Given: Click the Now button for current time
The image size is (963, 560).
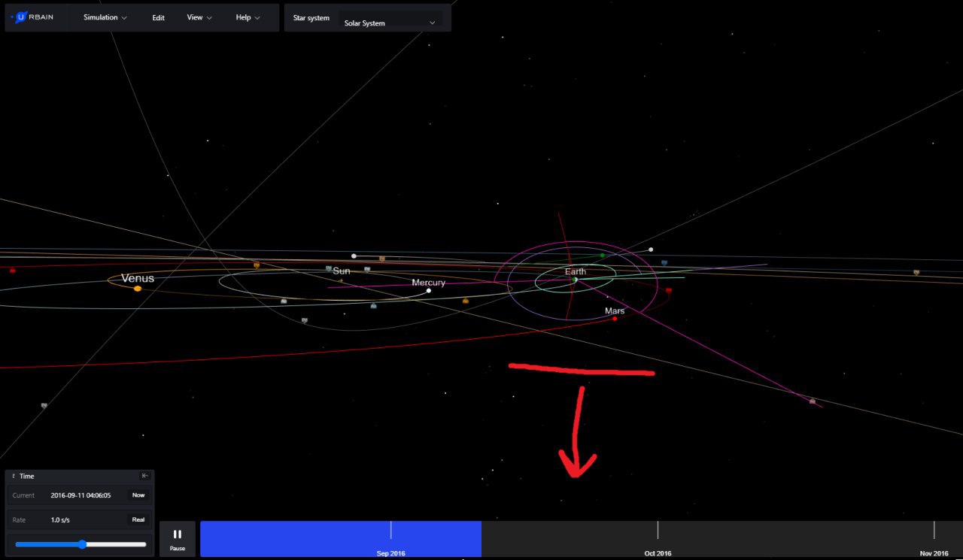Looking at the screenshot, I should pos(138,495).
